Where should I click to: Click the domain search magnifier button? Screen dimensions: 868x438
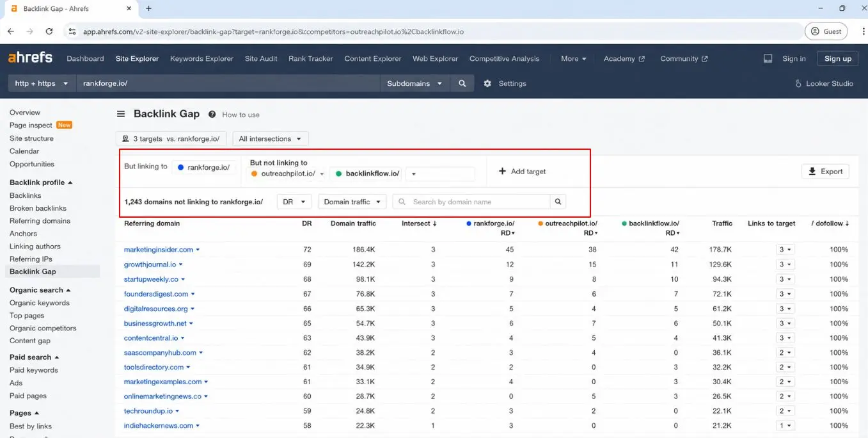(x=558, y=202)
